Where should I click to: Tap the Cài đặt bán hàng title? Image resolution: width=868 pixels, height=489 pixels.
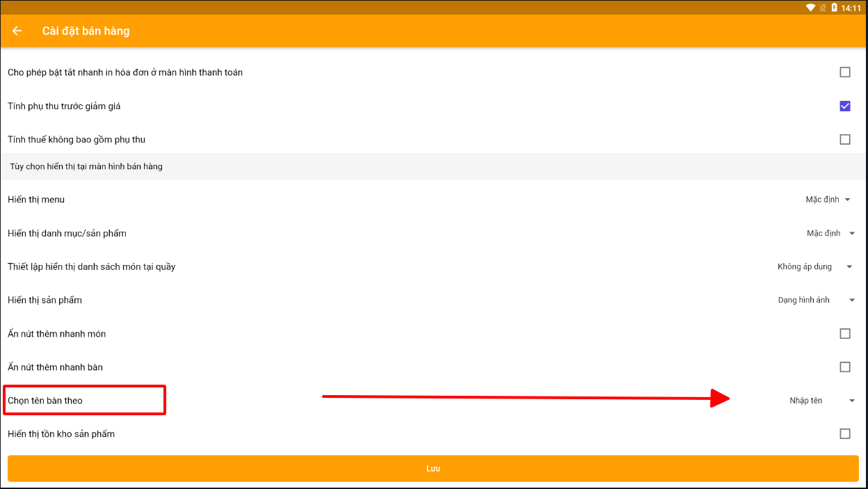click(86, 31)
